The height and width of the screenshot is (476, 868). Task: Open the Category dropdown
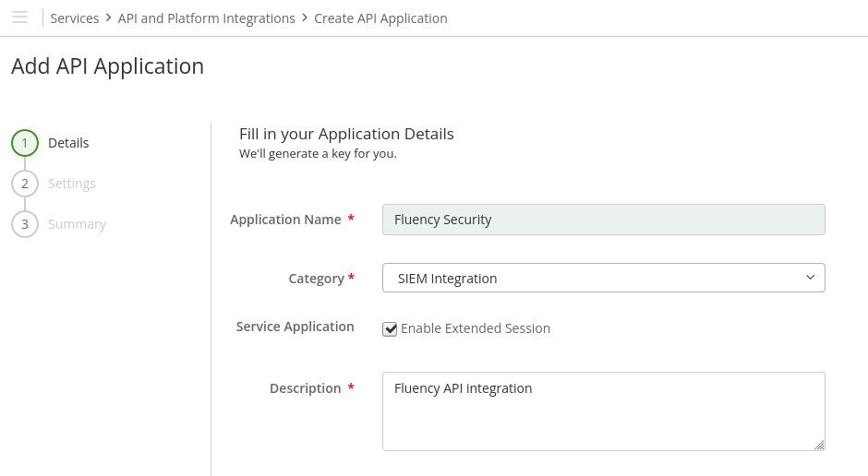(603, 278)
